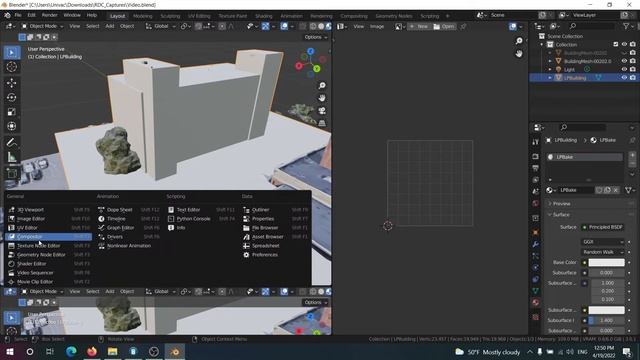Click the pan hand icon in 3D viewport

pos(322,98)
